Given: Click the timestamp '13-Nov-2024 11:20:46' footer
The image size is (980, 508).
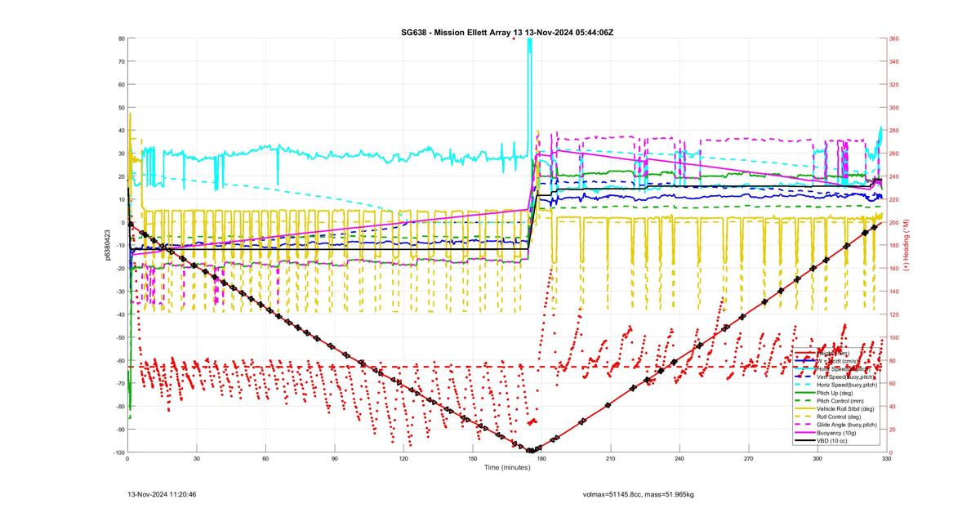Looking at the screenshot, I should coord(162,494).
